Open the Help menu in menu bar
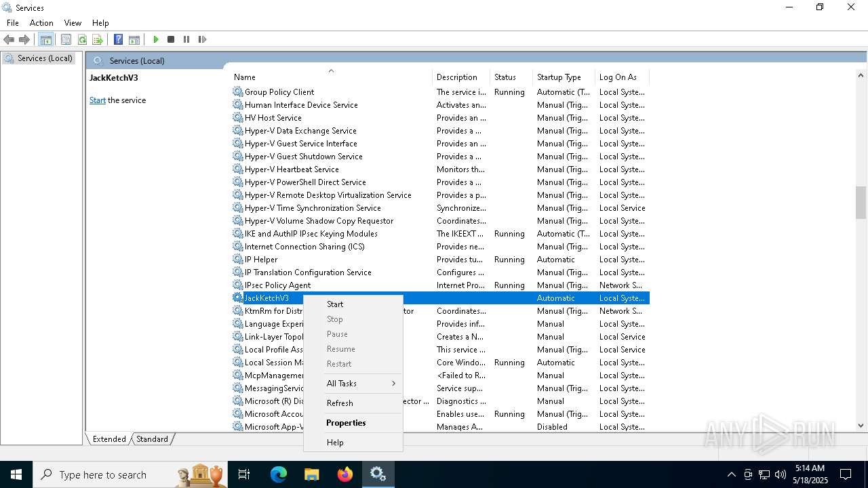The width and height of the screenshot is (868, 488). click(100, 22)
